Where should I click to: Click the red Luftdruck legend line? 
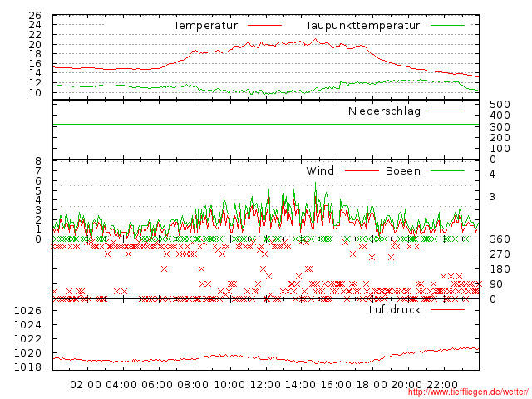click(447, 309)
